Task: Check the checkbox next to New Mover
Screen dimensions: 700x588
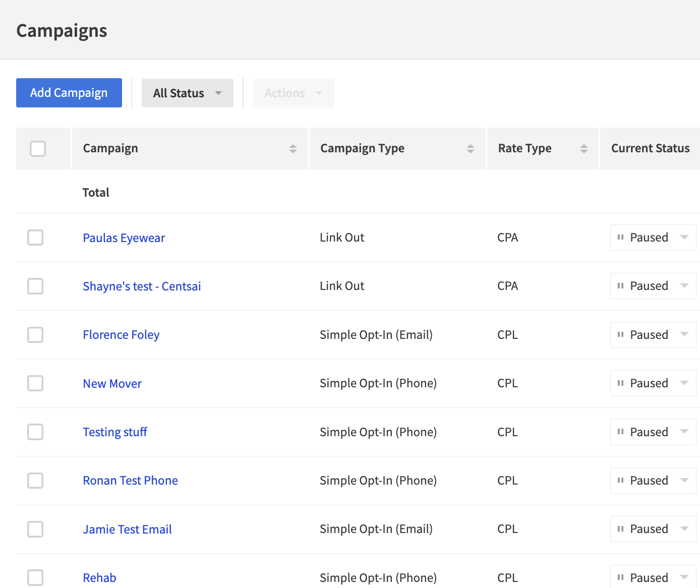Action: click(35, 383)
